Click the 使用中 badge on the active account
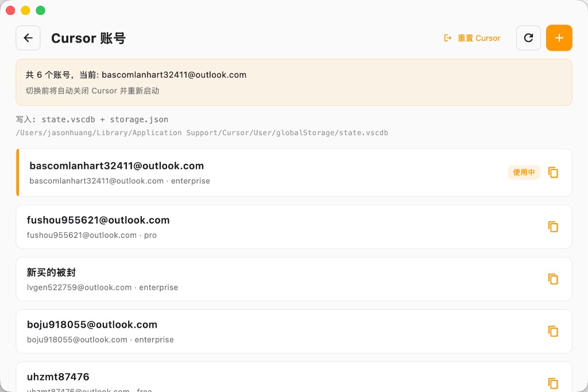 coord(524,172)
